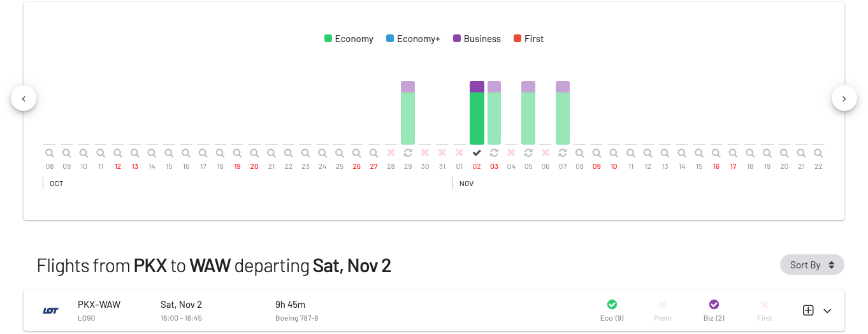Toggle the Economy legend series

click(349, 39)
